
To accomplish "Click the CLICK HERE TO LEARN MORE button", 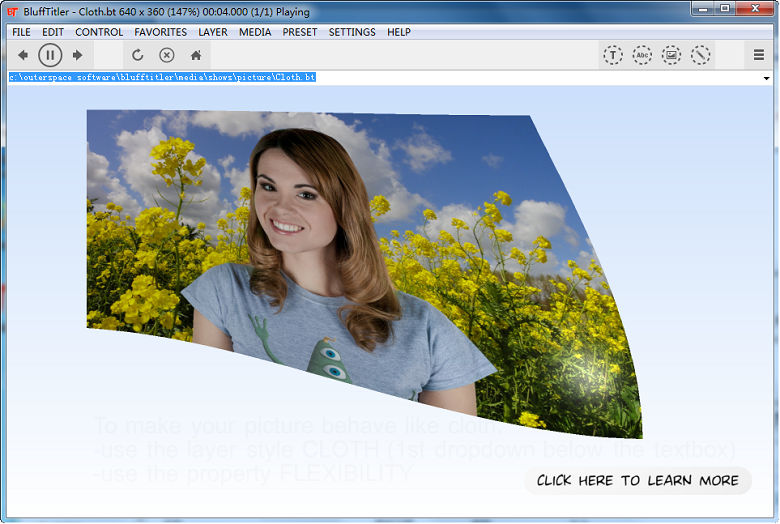I will (x=638, y=481).
